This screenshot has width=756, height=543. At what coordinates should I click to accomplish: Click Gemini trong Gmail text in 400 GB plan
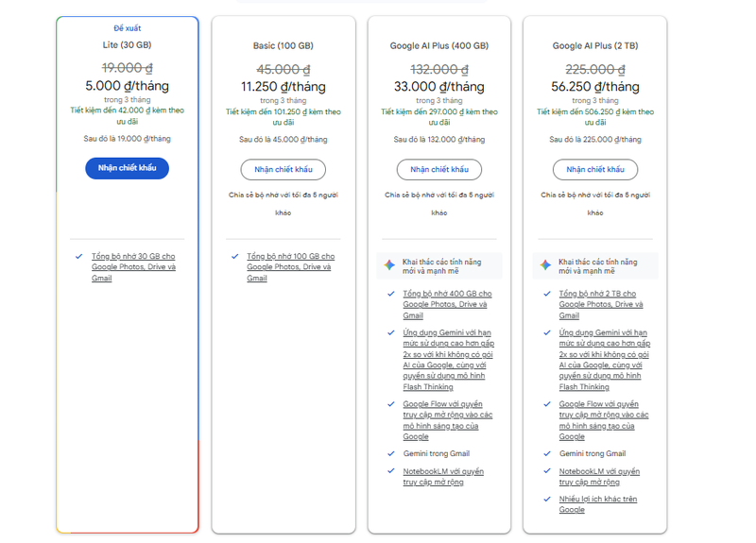click(x=437, y=453)
